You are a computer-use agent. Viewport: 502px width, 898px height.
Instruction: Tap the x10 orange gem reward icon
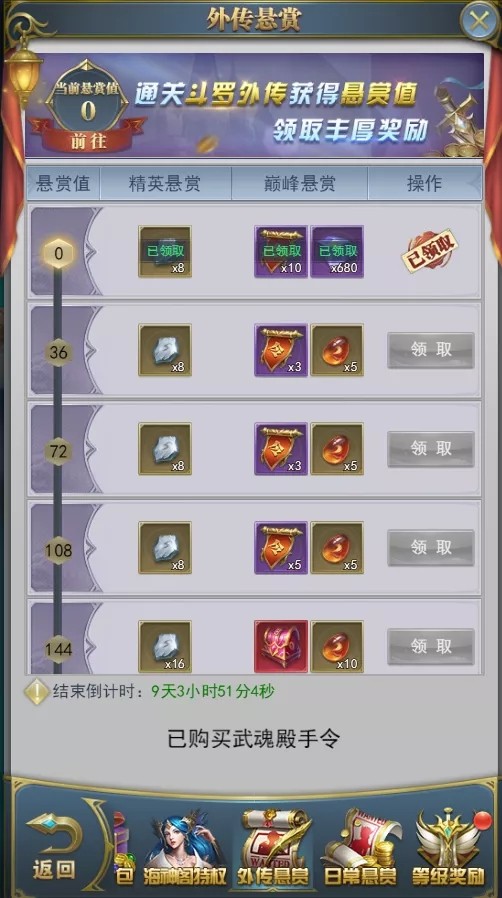tap(337, 647)
